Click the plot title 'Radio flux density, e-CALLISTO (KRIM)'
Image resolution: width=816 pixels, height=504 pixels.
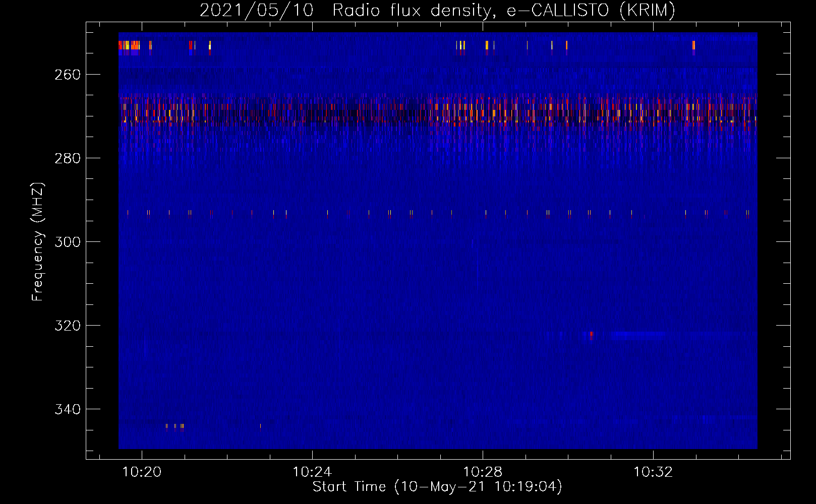(x=504, y=11)
